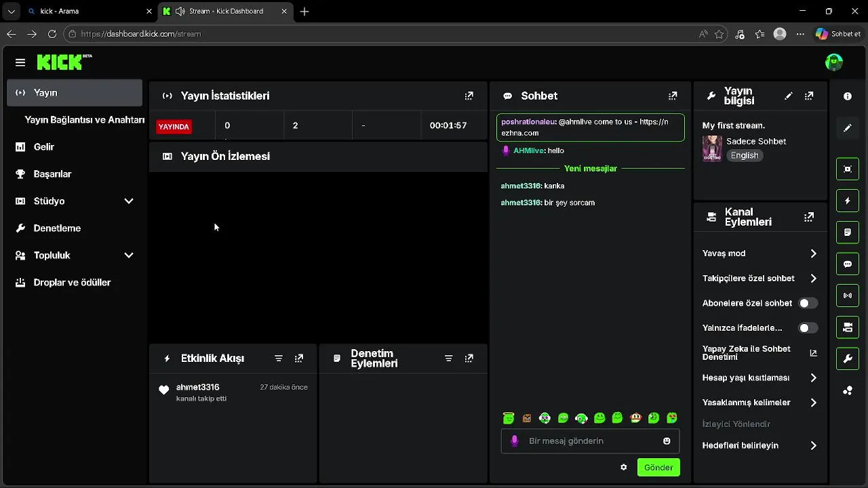
Task: Pop out the Kanal Eylemleri panel
Action: tap(809, 217)
